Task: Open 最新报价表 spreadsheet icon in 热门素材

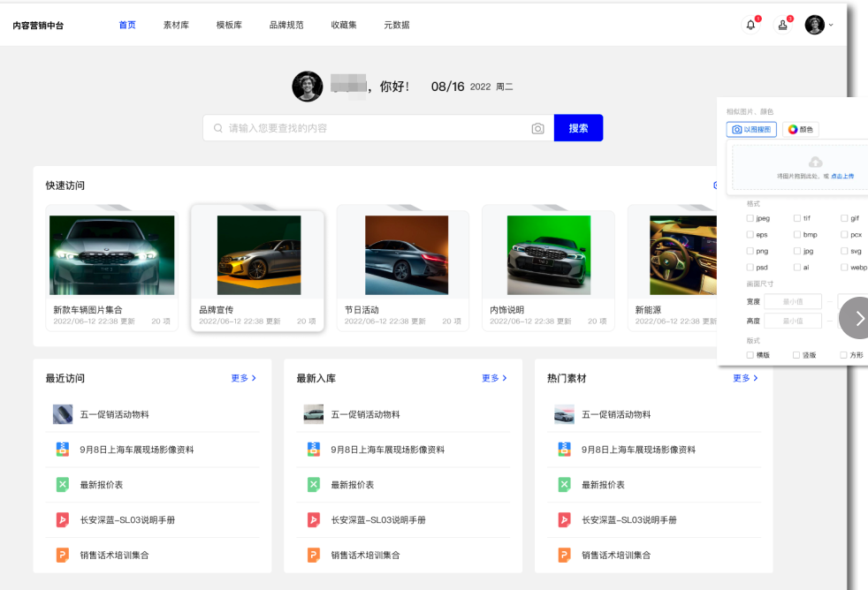Action: pyautogui.click(x=564, y=485)
